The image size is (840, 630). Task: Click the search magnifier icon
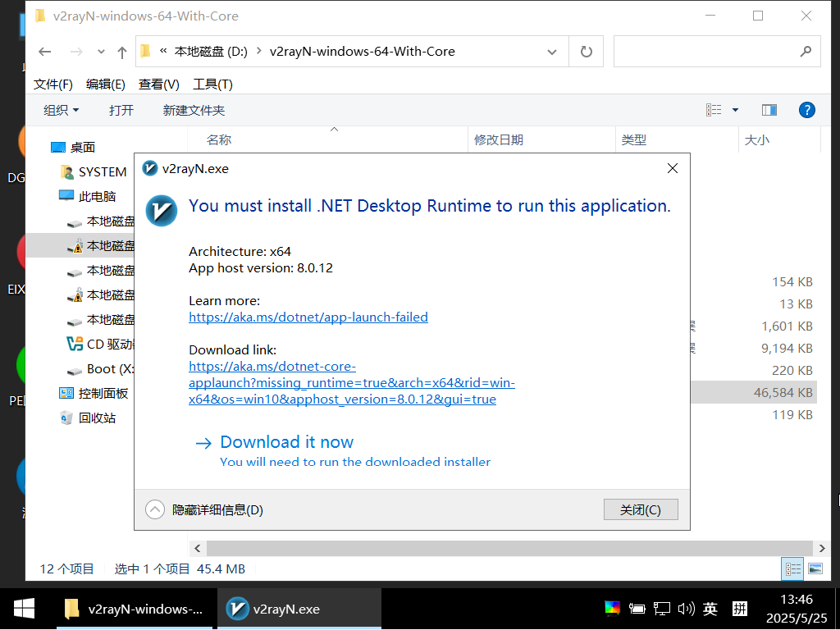coord(806,52)
